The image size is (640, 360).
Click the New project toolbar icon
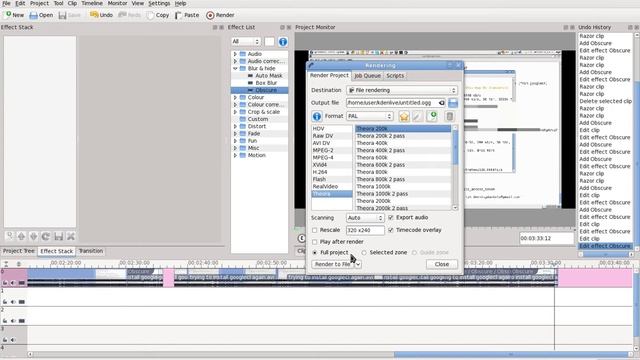coord(8,15)
